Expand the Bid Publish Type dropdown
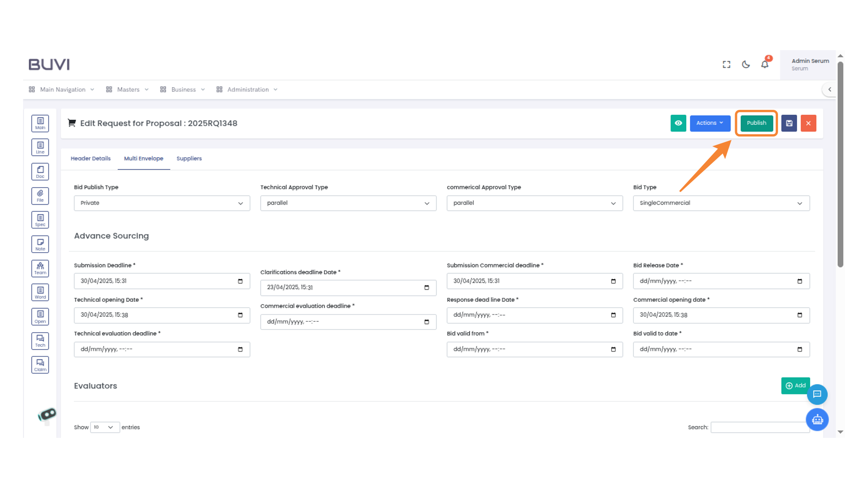This screenshot has height=488, width=868. 162,203
